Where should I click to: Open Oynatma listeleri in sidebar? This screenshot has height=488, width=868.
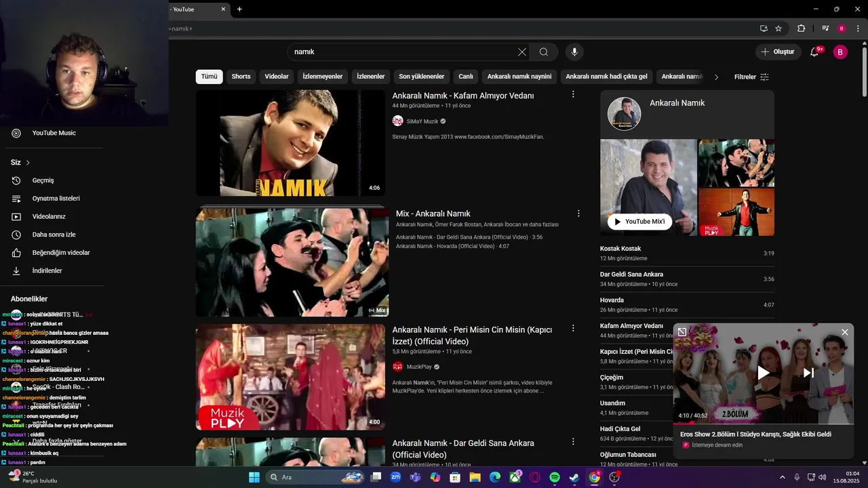pyautogui.click(x=54, y=199)
